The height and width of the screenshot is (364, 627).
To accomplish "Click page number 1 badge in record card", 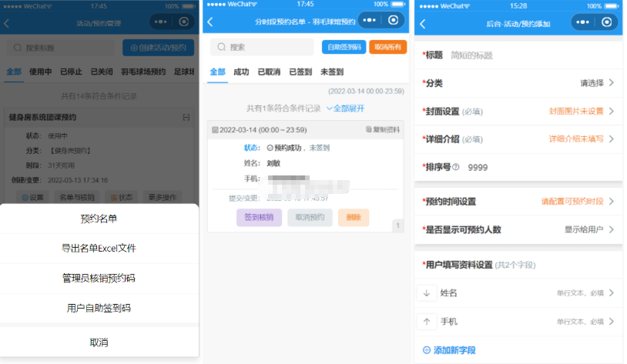I will coord(397,225).
